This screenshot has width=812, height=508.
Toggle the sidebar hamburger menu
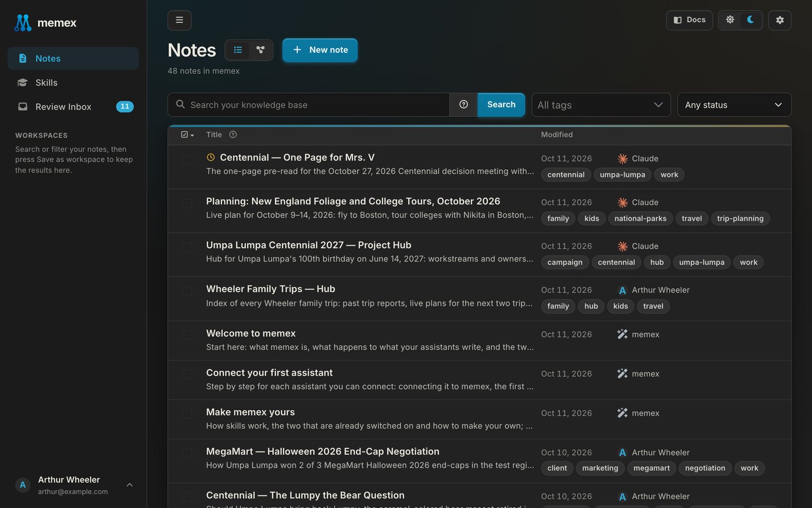179,20
